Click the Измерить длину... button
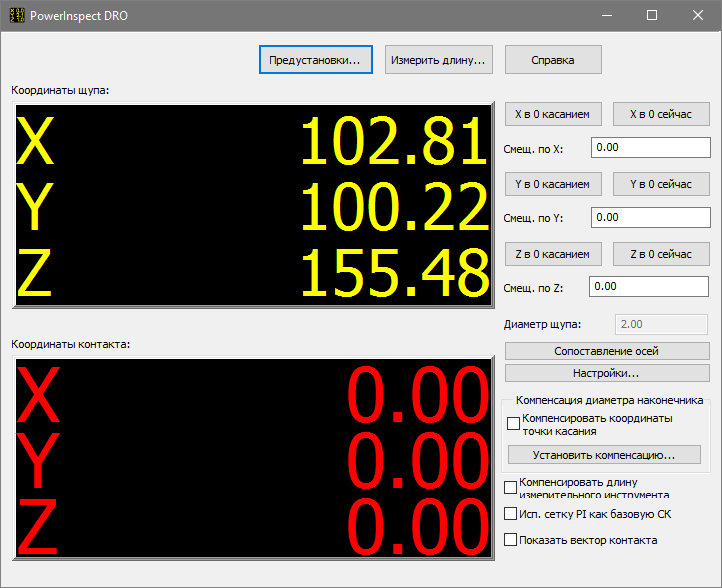 (x=439, y=60)
